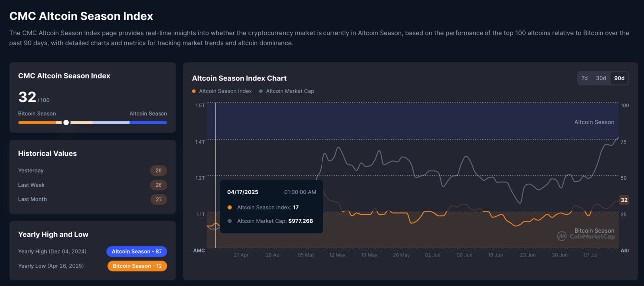Image resolution: width=644 pixels, height=286 pixels.
Task: Click the Yearly High and Low heading
Action: point(53,234)
